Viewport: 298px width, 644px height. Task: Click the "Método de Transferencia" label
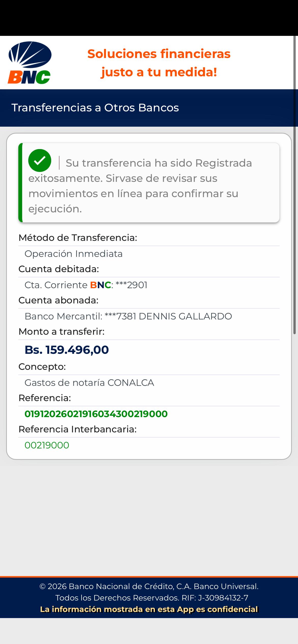coord(78,238)
